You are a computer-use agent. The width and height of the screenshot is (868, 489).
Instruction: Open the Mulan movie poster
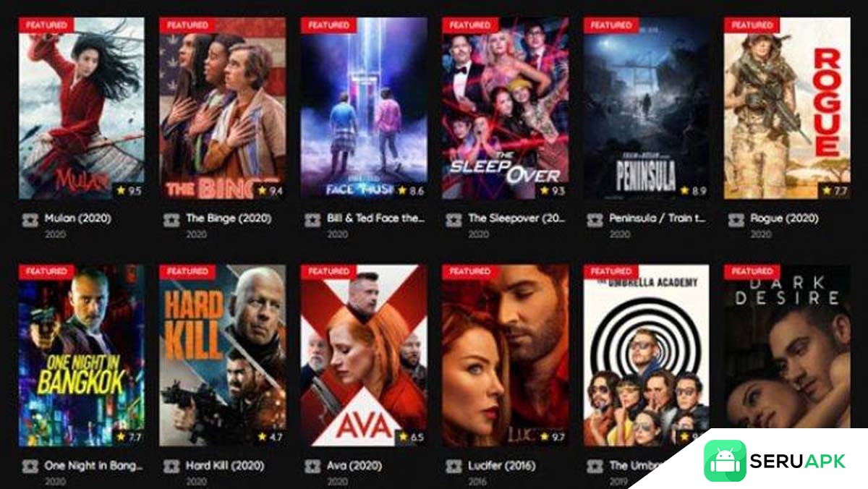[x=81, y=108]
